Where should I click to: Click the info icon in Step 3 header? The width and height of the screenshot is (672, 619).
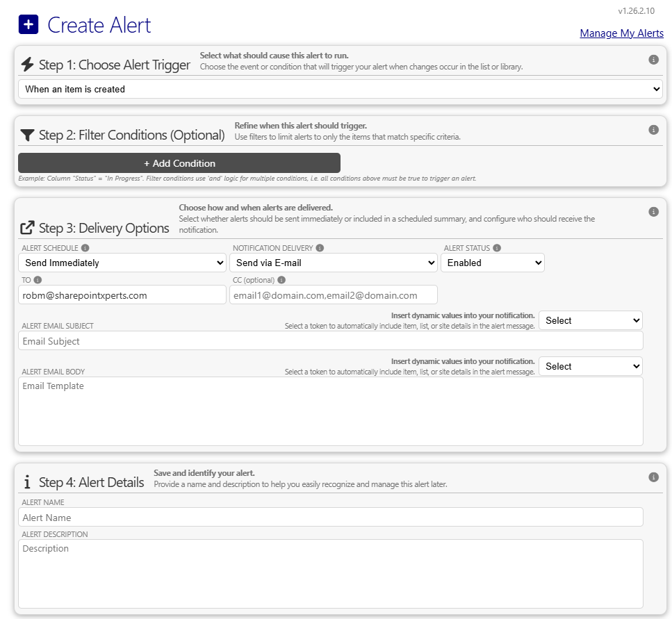[x=653, y=212]
